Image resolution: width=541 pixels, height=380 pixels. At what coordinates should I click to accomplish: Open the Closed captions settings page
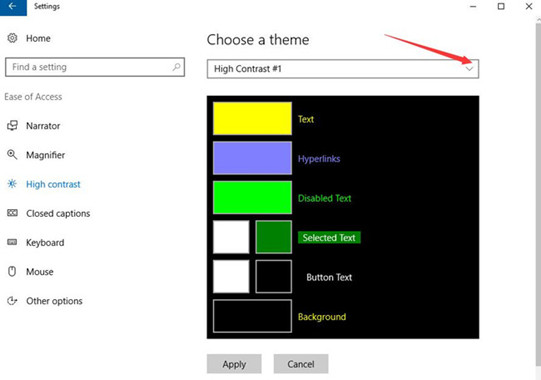click(x=58, y=213)
